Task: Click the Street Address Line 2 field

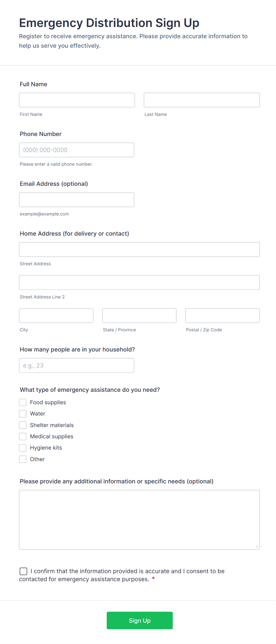Action: (x=139, y=282)
